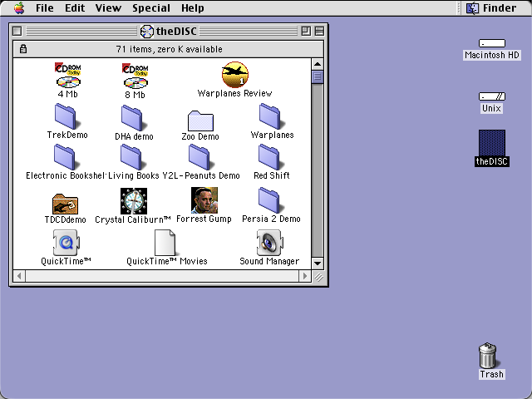Click the 'TrekDemo' folder name
532x399 pixels.
[x=67, y=135]
